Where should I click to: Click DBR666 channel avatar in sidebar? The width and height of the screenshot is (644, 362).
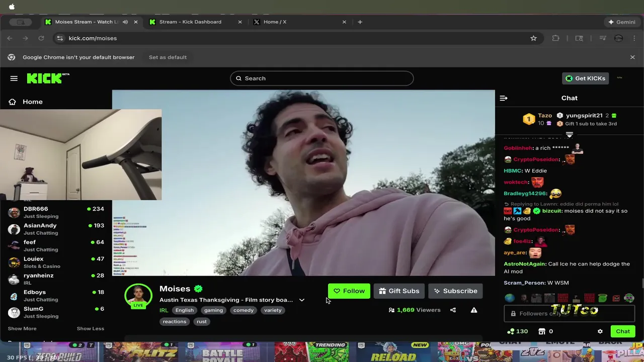(x=14, y=212)
